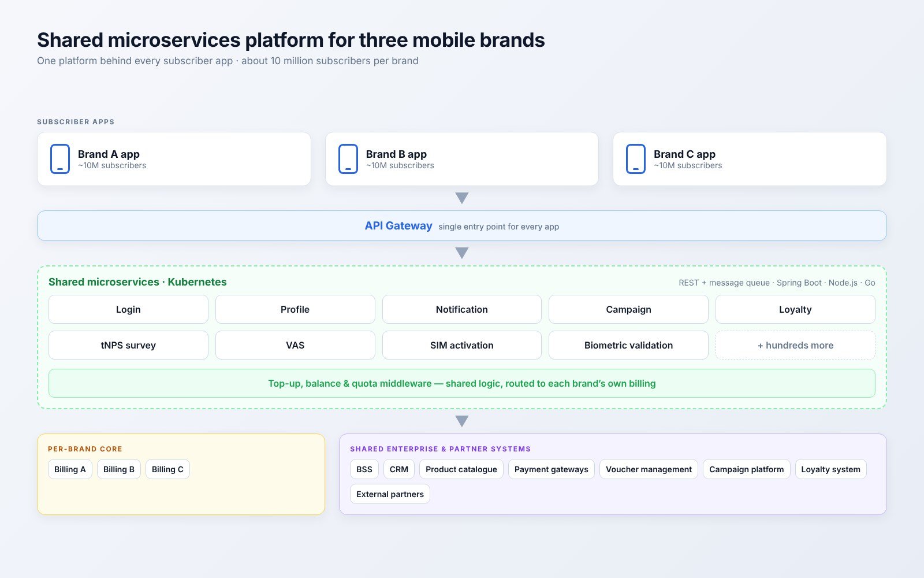The width and height of the screenshot is (924, 578).
Task: Click the Brand A app phone icon
Action: (x=60, y=159)
